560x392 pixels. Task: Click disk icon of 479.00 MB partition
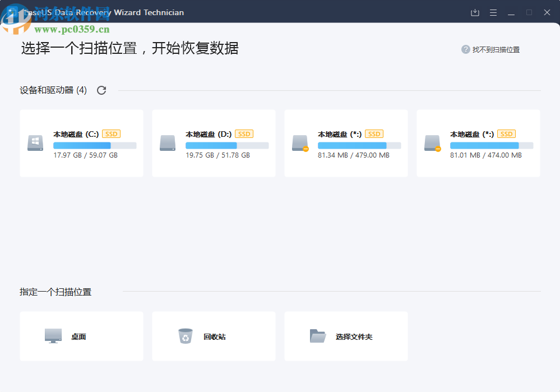click(300, 143)
